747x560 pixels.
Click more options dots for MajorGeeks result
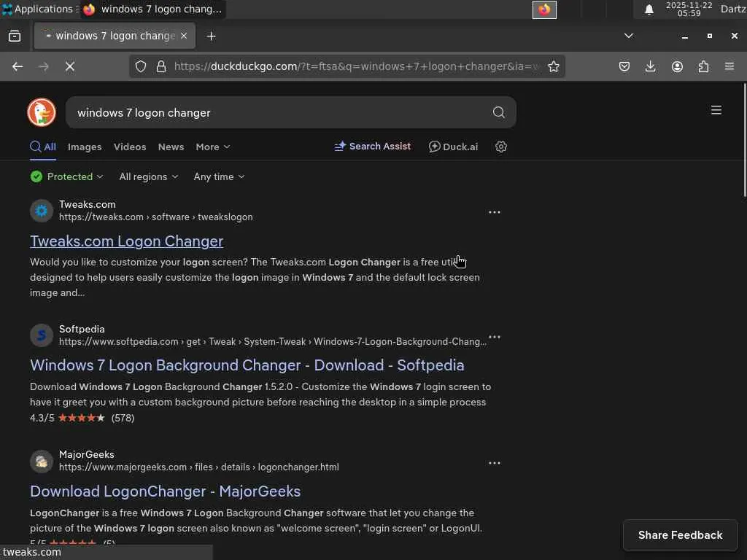point(495,463)
